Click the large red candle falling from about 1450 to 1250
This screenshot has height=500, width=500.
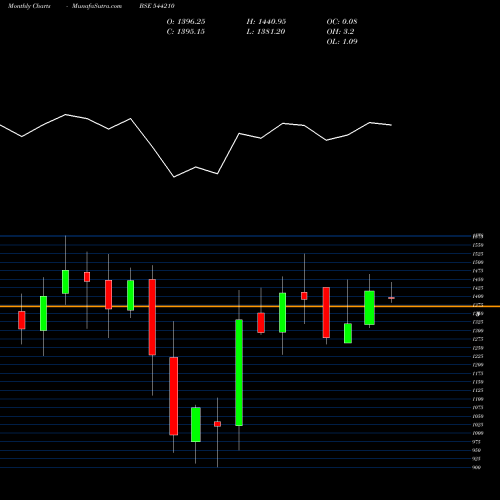coord(152,317)
